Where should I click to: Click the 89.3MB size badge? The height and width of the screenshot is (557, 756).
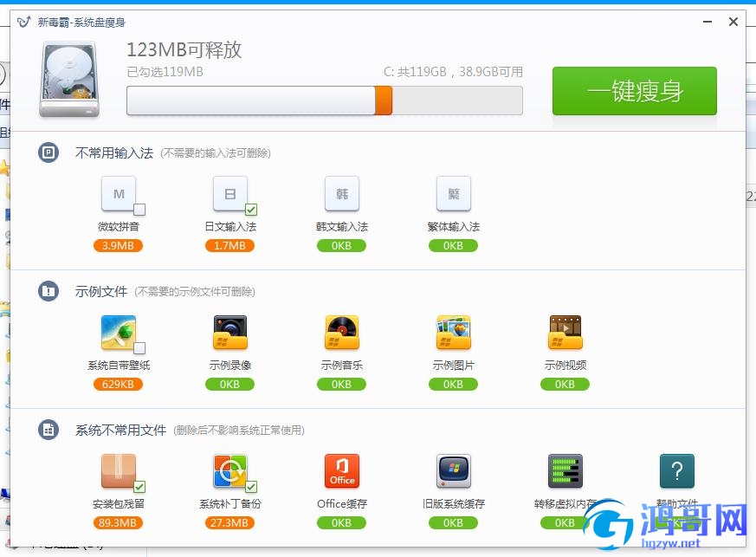tap(118, 522)
